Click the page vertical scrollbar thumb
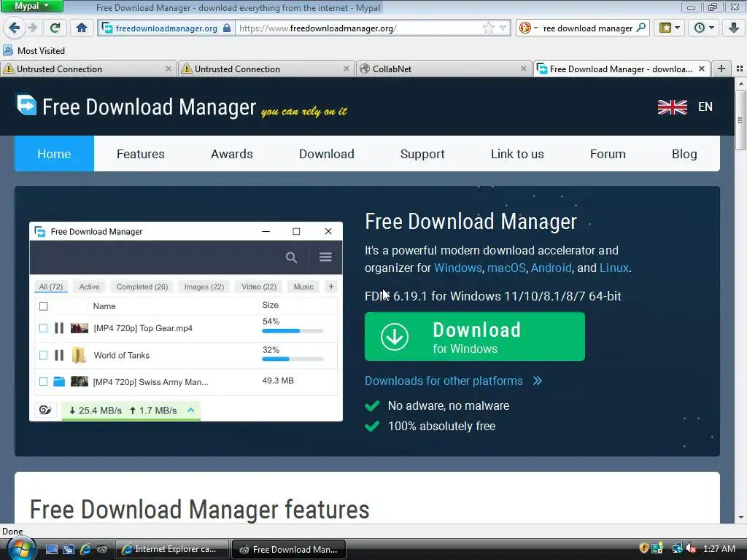The width and height of the screenshot is (747, 560). (740, 120)
